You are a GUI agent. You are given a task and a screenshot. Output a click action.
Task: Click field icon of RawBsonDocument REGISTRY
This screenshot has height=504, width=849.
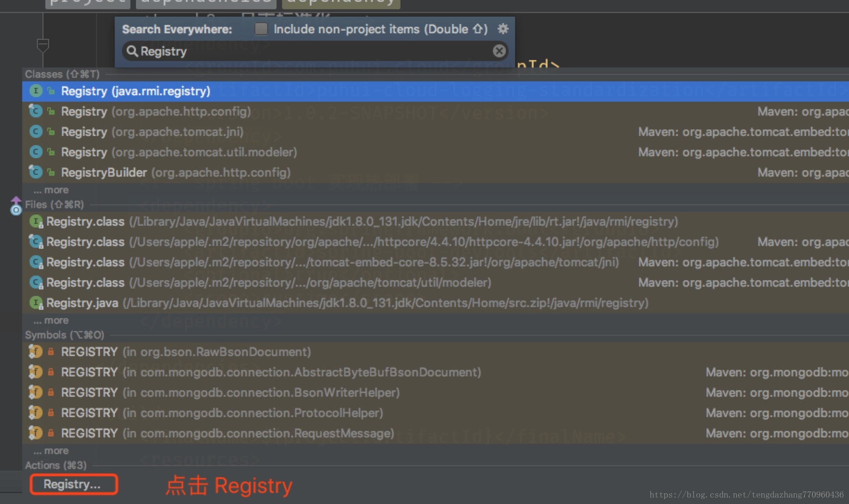tap(36, 352)
